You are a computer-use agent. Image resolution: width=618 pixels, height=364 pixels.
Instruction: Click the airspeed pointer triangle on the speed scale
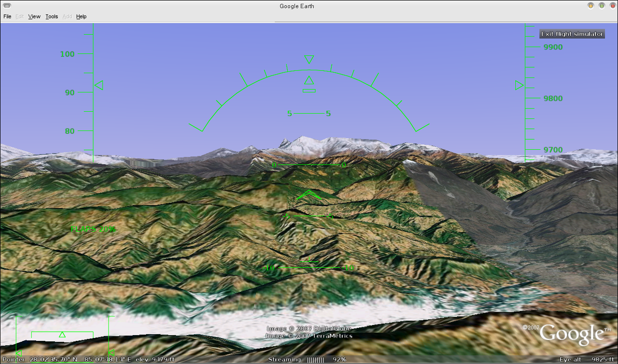[99, 85]
